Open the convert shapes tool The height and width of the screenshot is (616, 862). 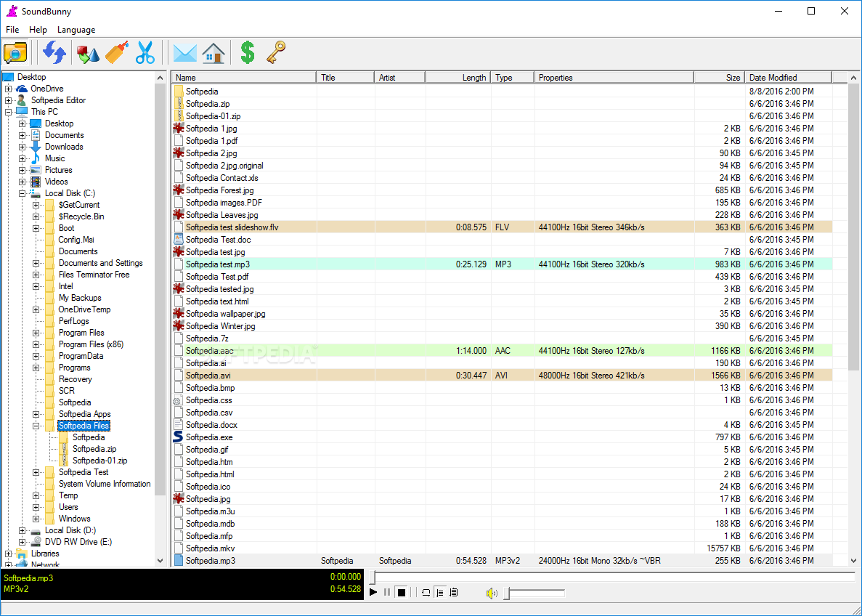click(88, 53)
